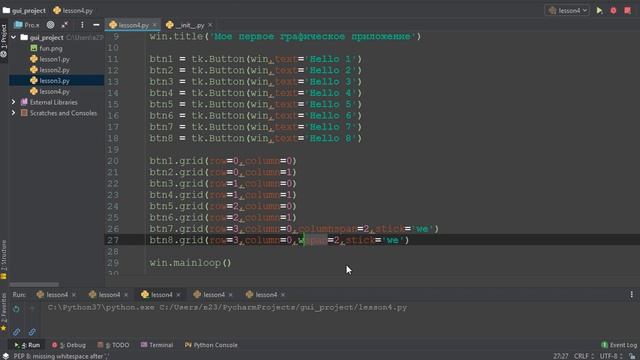
Task: Open Project panel options menu (three dots)
Action: coord(82,25)
